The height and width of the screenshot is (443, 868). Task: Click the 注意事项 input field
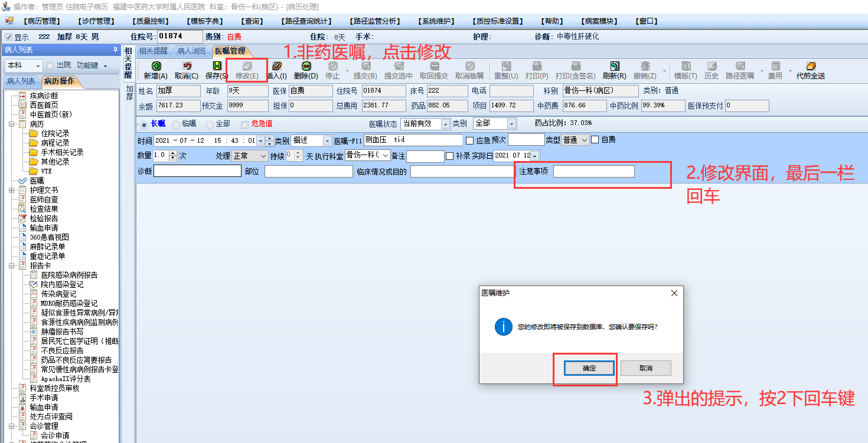coord(594,172)
